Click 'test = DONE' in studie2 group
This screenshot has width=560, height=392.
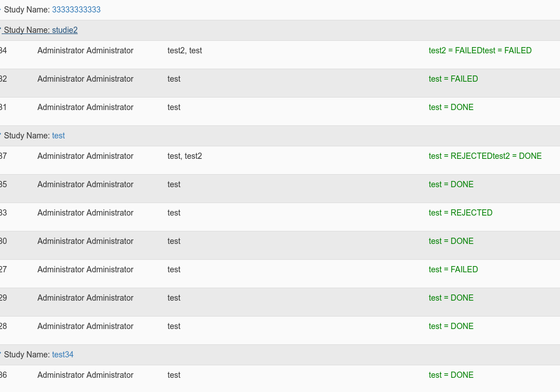pos(451,107)
